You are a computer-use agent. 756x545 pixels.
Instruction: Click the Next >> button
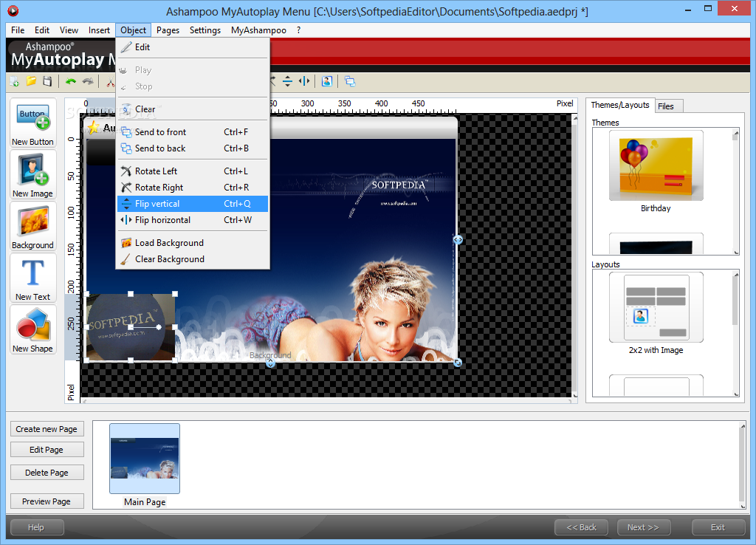coord(644,527)
